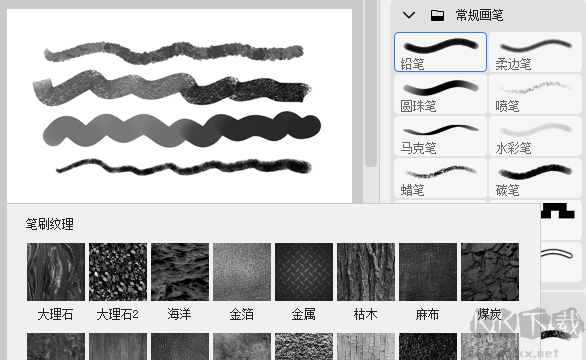This screenshot has height=360, width=586.
Task: Pick the 碳笔 charcoal brush
Action: coord(535,178)
